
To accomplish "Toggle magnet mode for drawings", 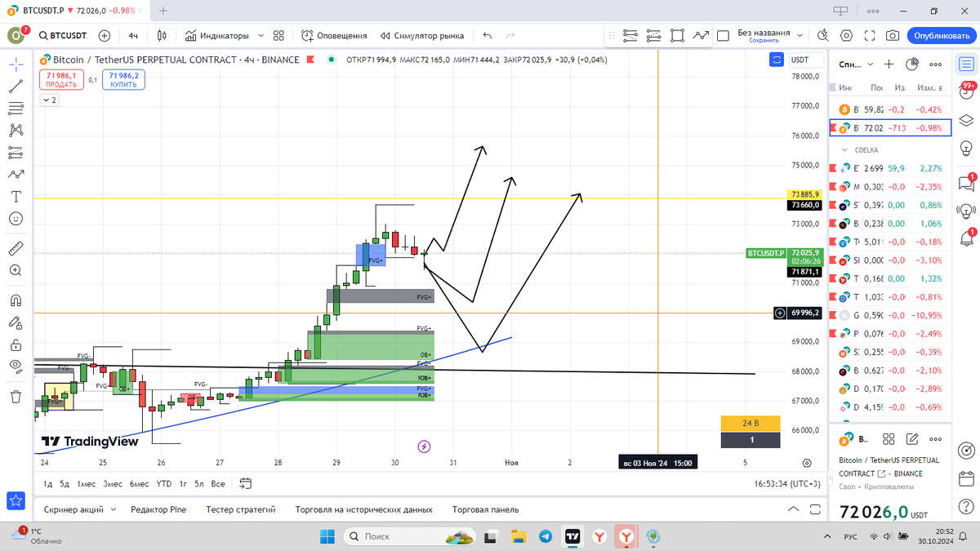I will (x=16, y=300).
